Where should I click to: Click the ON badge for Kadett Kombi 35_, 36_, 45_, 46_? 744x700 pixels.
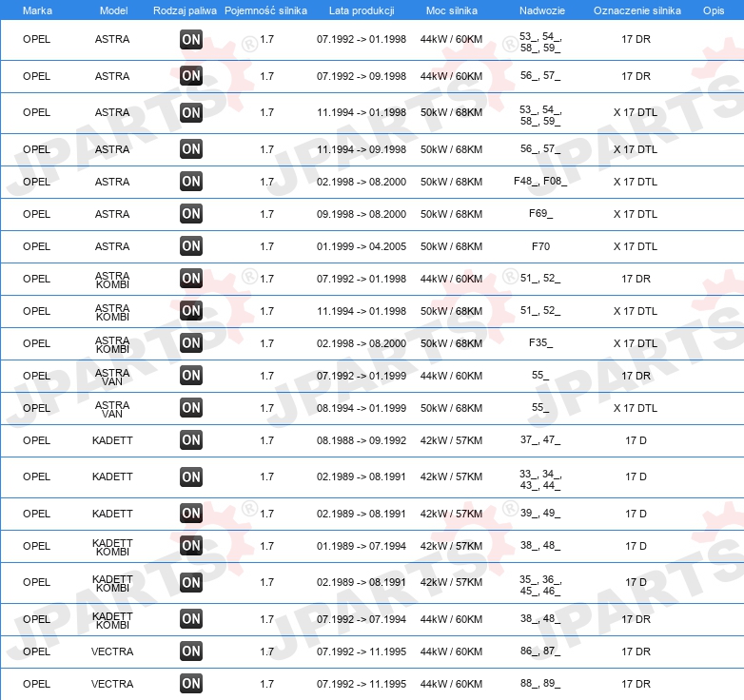191,583
